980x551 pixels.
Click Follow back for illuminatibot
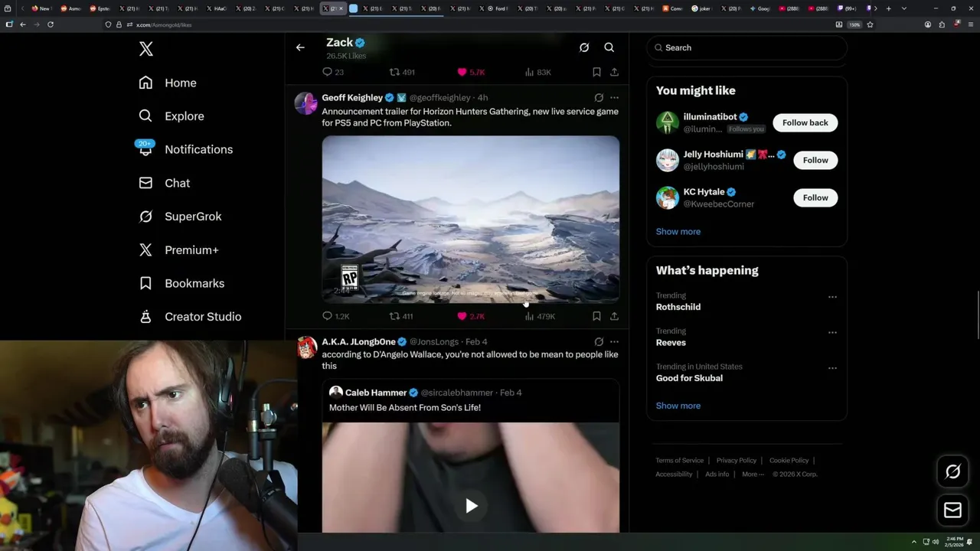(x=805, y=122)
